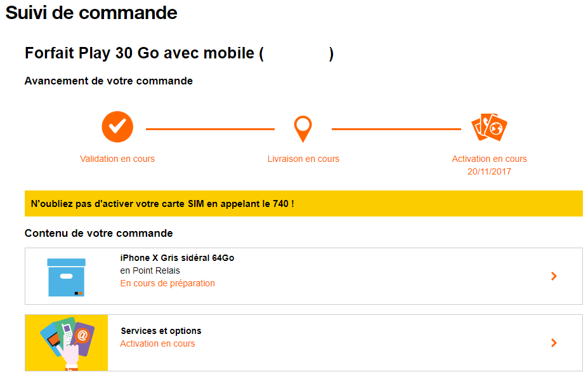Click the progress line between validation and delivery
Screen dimensions: 588x379
click(x=210, y=129)
